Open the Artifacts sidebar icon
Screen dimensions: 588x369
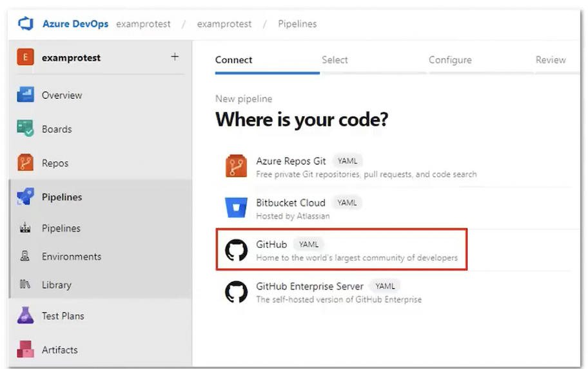pyautogui.click(x=25, y=350)
